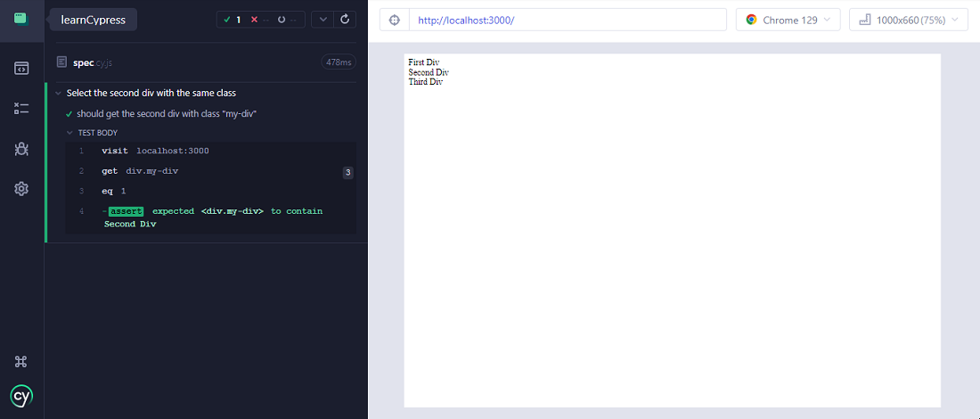This screenshot has height=419, width=980.
Task: Click the Cypress logo icon
Action: 21,396
